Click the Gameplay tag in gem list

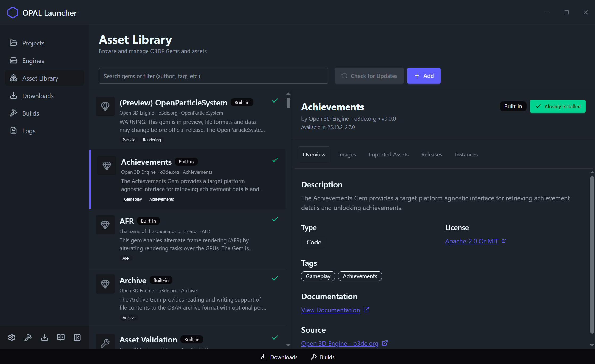(x=133, y=199)
